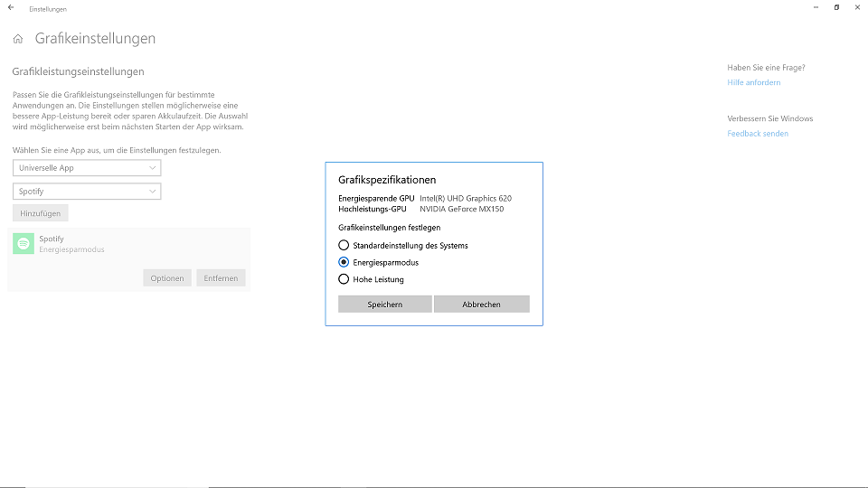Select the Spotify Energiesparmodus list entry text
Screen dimensions: 868x488
tap(71, 244)
